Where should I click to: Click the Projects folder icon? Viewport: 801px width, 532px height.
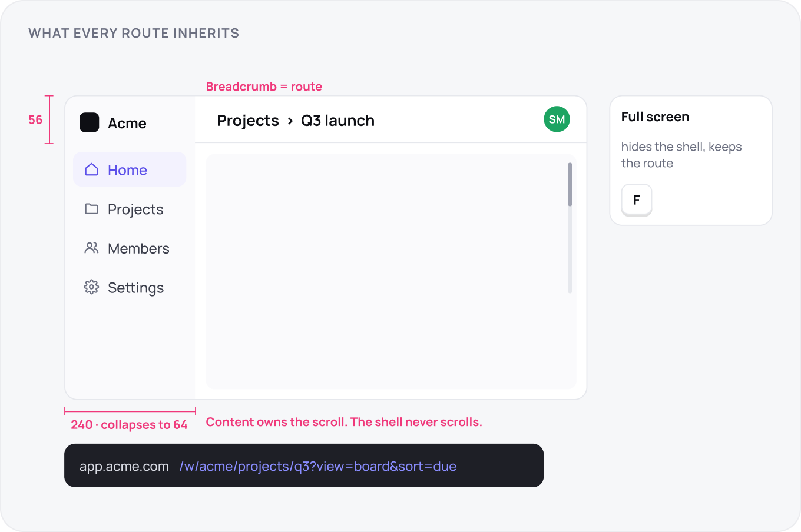click(91, 209)
